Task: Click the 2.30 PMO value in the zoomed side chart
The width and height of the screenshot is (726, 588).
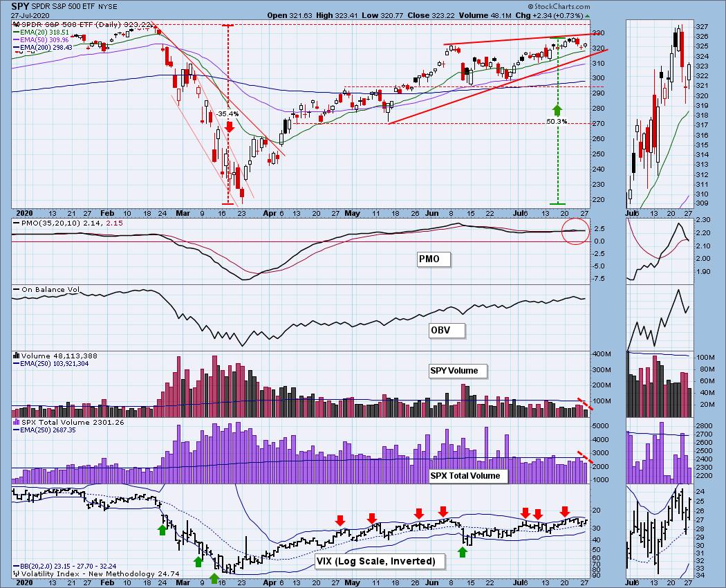Action: (x=703, y=220)
